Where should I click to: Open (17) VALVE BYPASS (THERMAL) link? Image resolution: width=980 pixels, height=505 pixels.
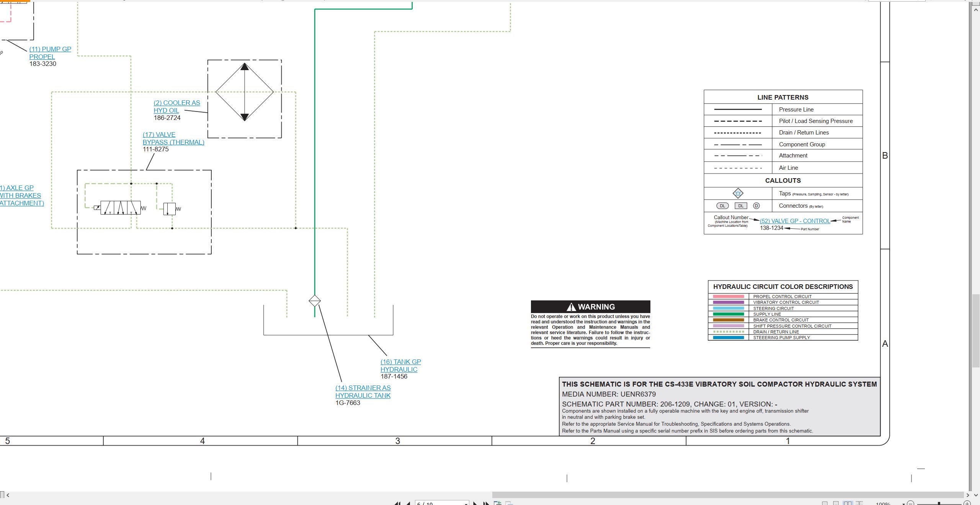173,138
